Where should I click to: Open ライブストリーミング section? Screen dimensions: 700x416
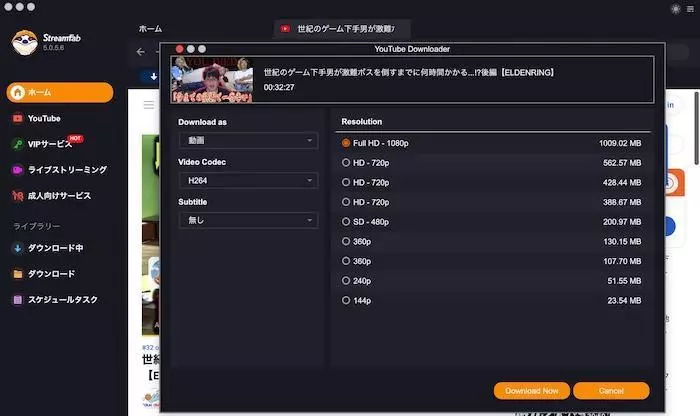click(67, 170)
